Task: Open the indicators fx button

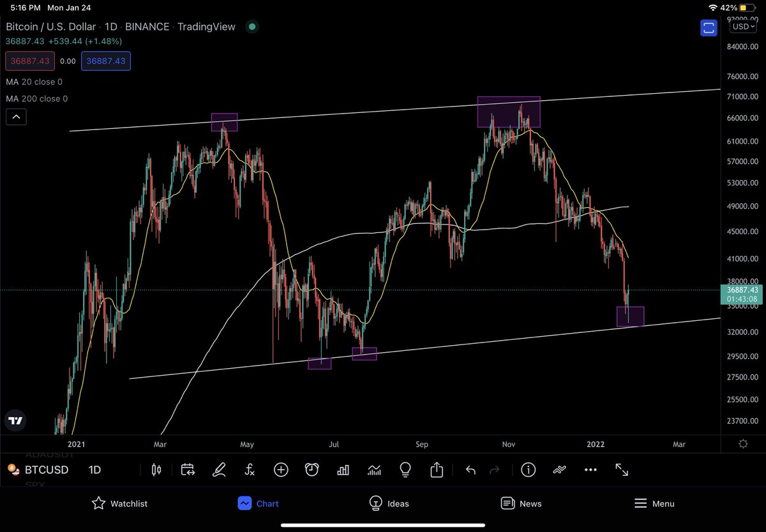Action: 250,470
